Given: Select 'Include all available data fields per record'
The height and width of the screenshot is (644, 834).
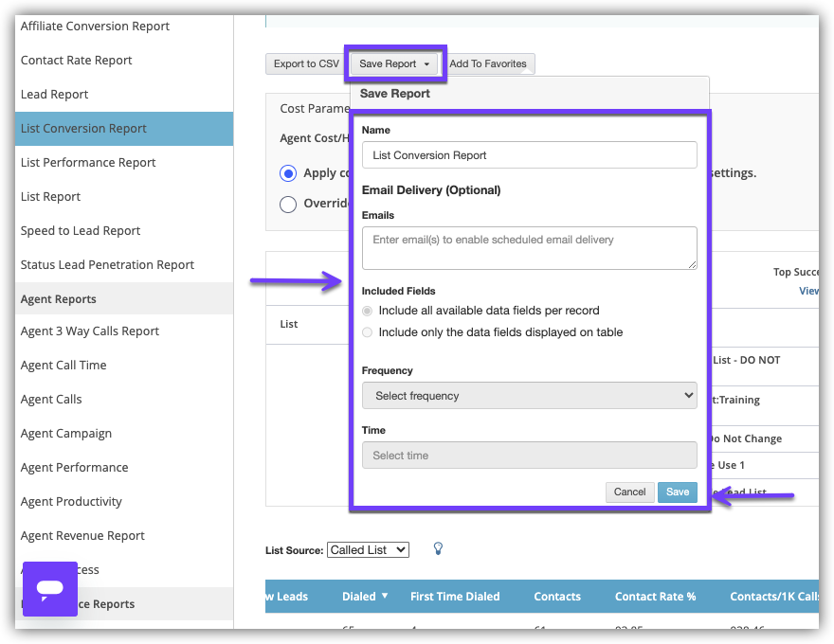Looking at the screenshot, I should click(367, 311).
